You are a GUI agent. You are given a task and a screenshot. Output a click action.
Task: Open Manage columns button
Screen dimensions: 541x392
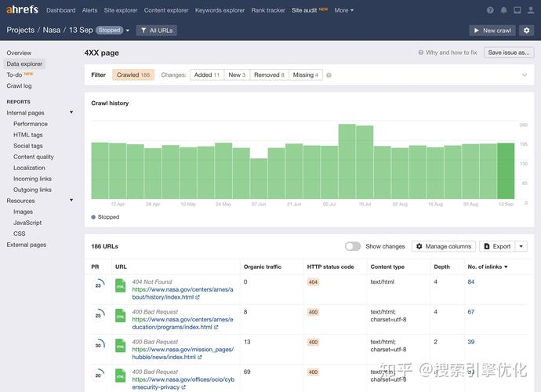[444, 246]
